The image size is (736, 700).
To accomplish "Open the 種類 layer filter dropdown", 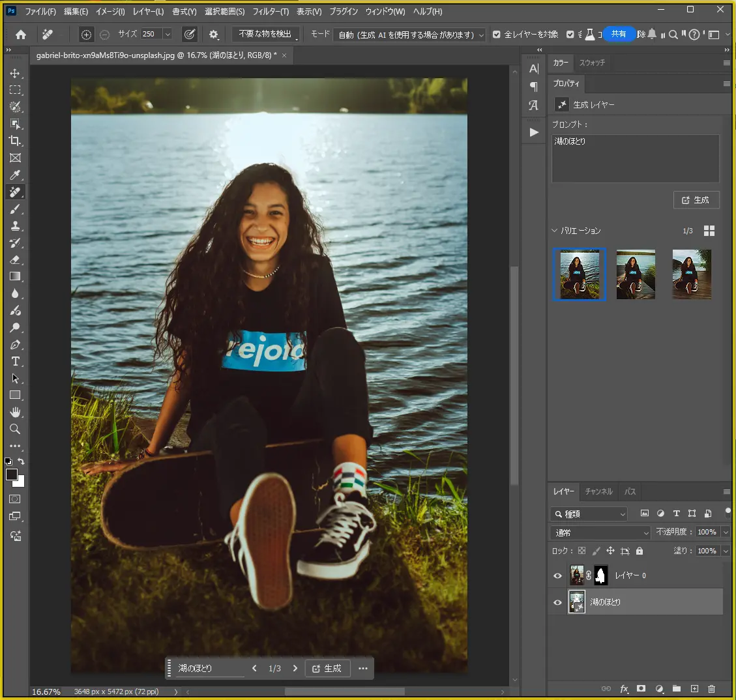I will point(589,514).
